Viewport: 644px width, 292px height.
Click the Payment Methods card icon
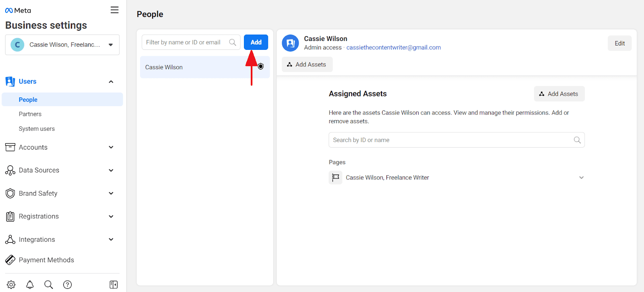tap(10, 260)
